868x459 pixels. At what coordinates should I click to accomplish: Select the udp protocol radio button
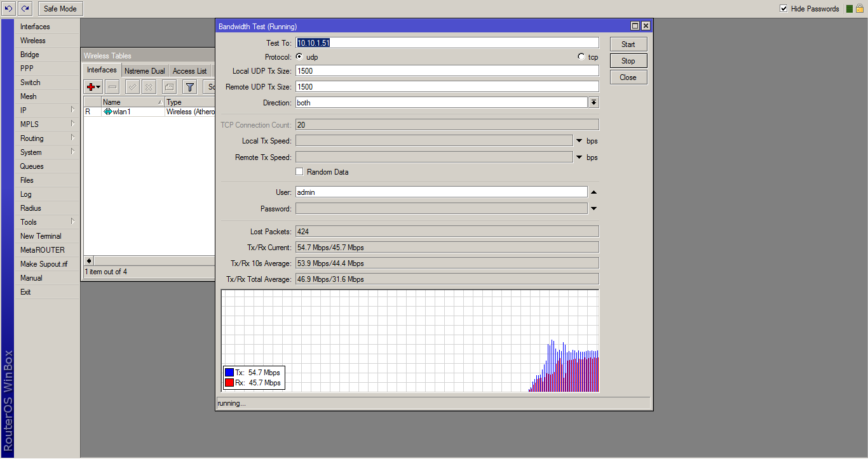[299, 57]
